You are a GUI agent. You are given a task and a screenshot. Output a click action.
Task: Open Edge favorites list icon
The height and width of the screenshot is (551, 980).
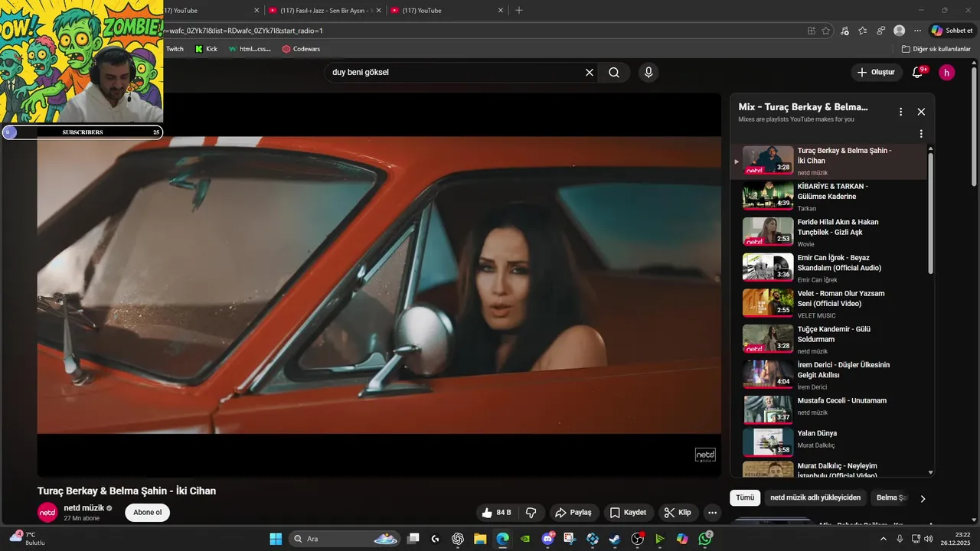pos(863,31)
